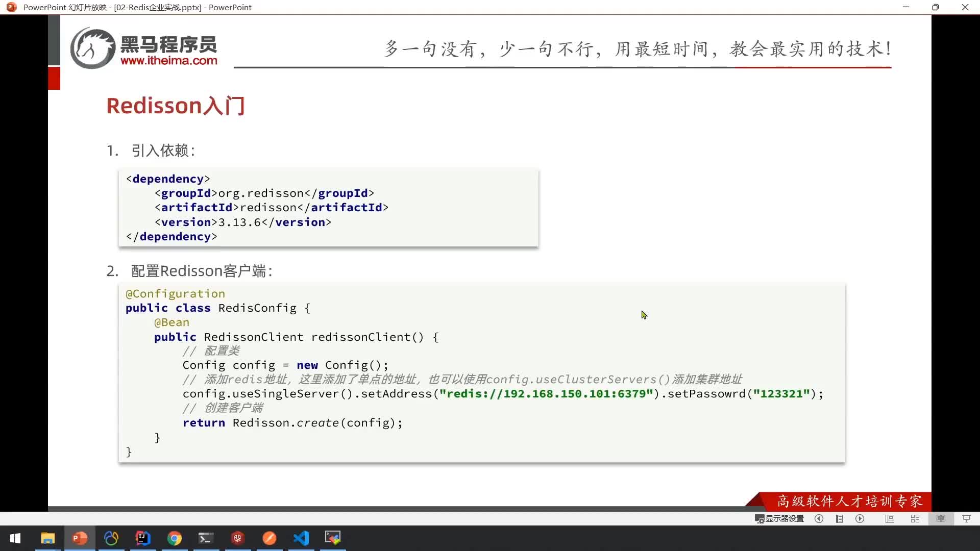
Task: Restore down the PowerPoint window
Action: 936,7
